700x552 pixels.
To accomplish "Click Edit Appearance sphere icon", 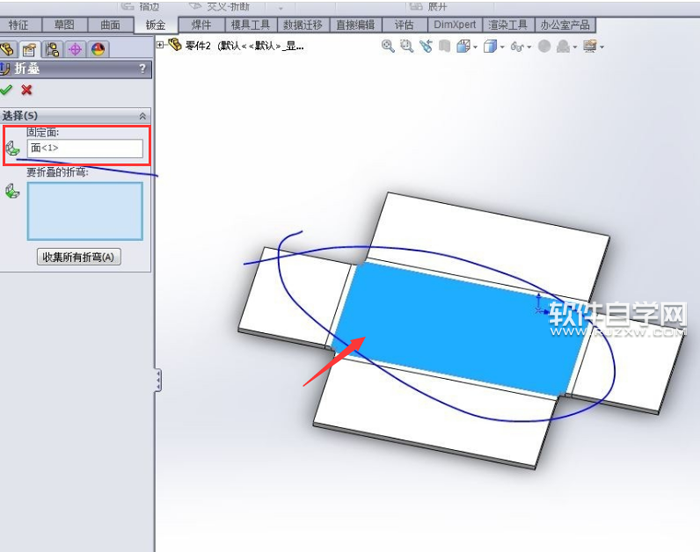I will 544,46.
